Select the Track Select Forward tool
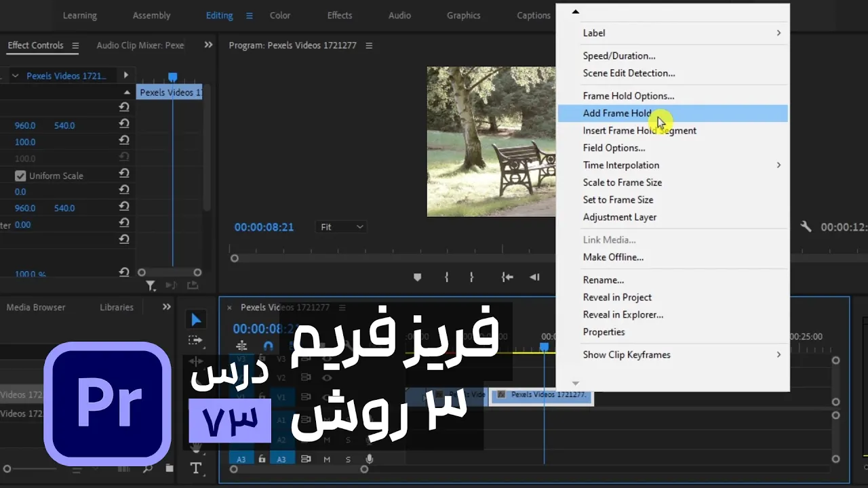 pyautogui.click(x=196, y=340)
